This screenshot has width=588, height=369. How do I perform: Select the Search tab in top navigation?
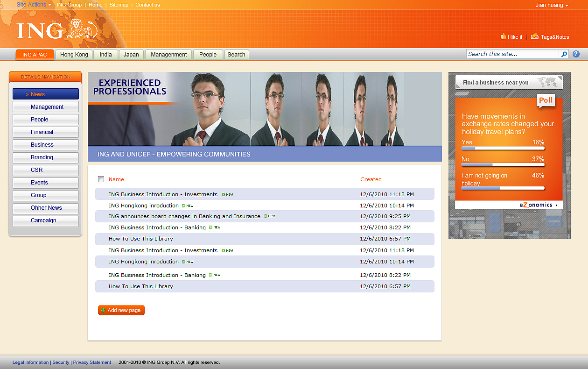tap(237, 55)
